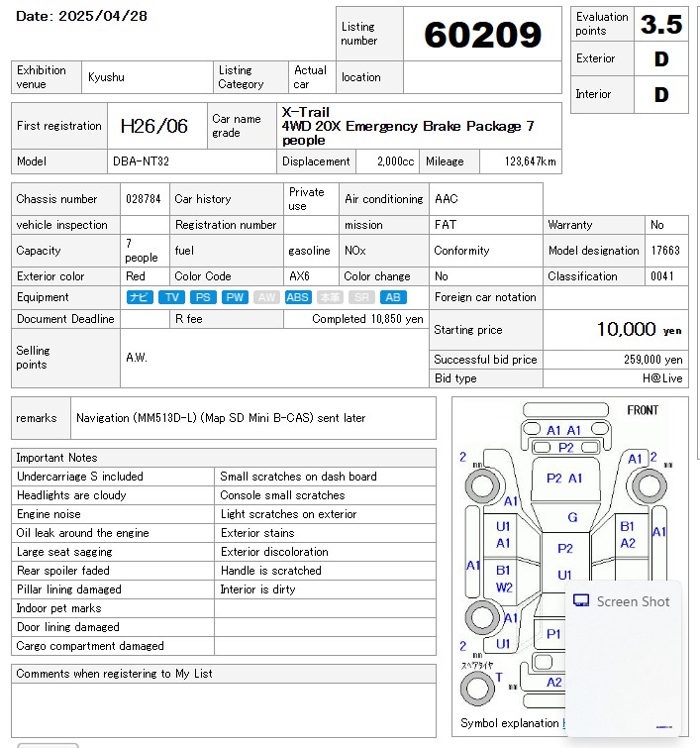Select the date 2025/04/28
This screenshot has height=748, width=700.
tap(103, 16)
